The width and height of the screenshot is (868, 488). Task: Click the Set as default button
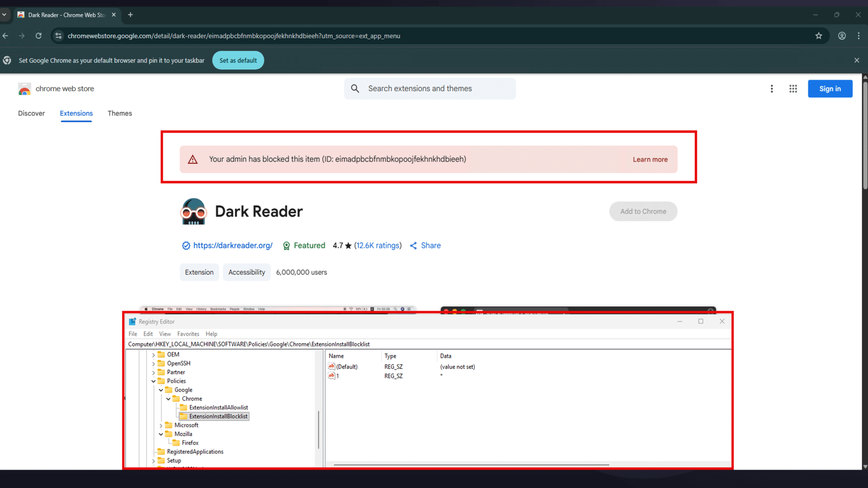click(238, 60)
